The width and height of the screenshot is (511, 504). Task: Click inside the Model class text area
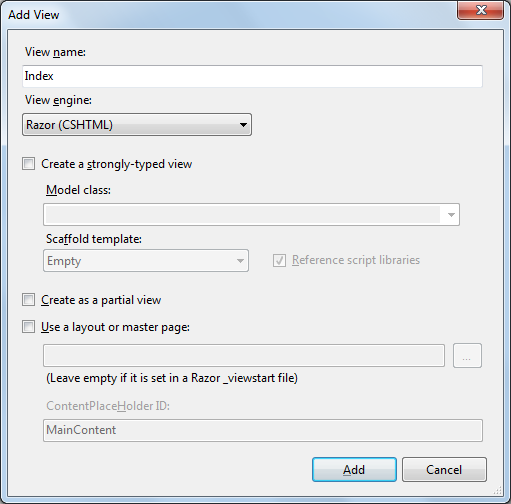pos(243,214)
